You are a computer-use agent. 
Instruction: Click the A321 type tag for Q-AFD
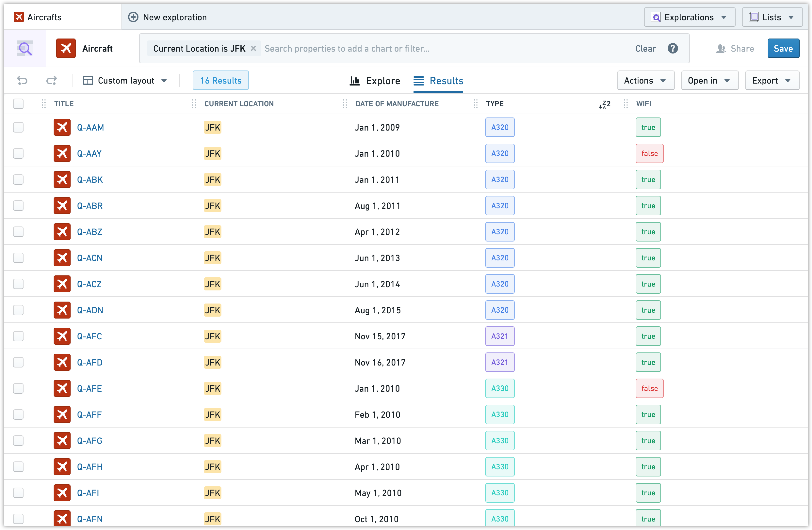coord(500,362)
